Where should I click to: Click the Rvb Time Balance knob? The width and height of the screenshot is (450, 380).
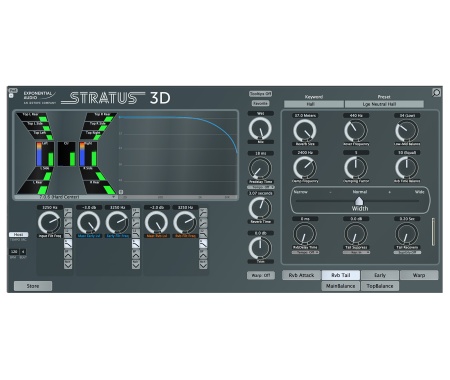[x=407, y=168]
